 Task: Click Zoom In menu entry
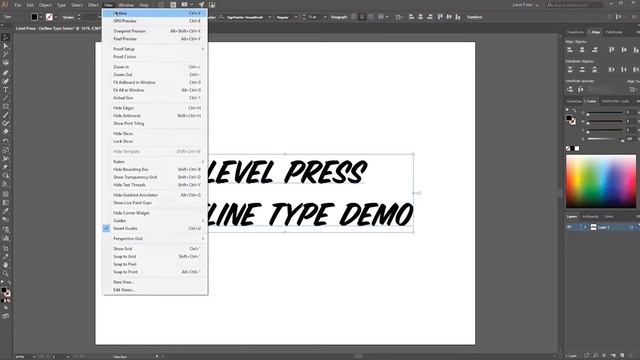coord(155,67)
